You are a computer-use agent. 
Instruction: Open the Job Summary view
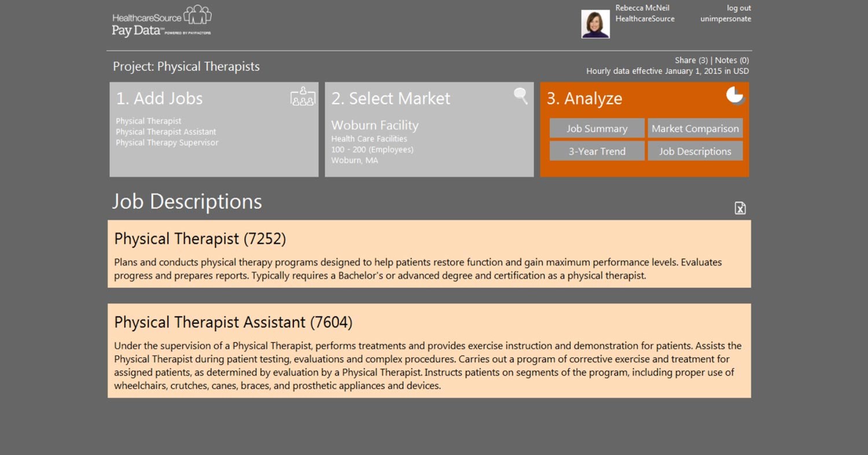(x=597, y=129)
